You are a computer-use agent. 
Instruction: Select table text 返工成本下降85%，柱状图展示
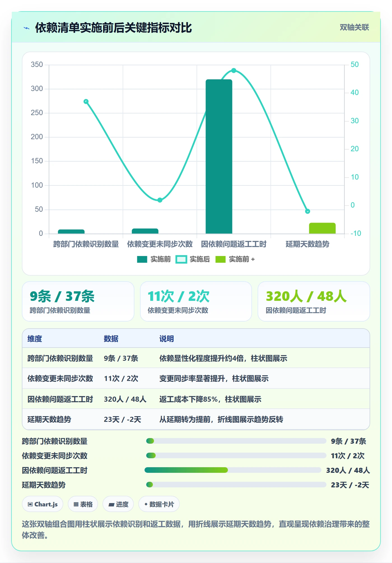click(x=210, y=399)
